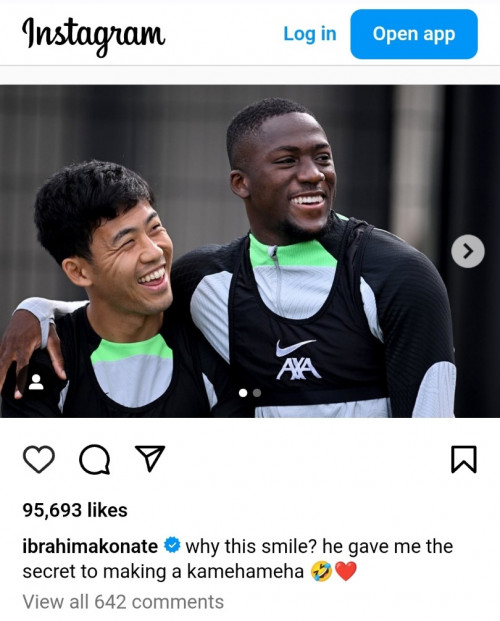The height and width of the screenshot is (621, 500).
Task: Open ibrahimakonate profile from caption
Action: pyautogui.click(x=90, y=547)
